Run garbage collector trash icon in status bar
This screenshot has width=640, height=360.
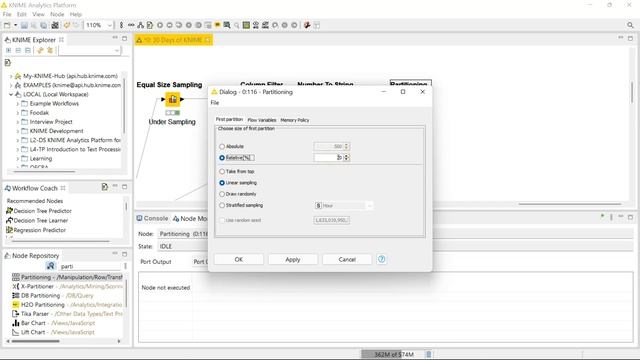point(429,354)
